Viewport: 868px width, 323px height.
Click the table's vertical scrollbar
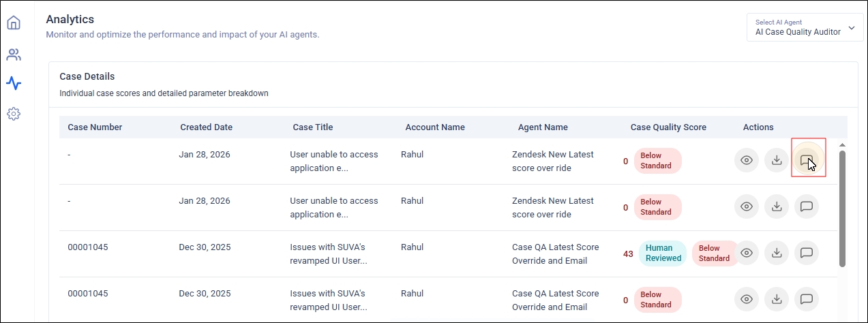(x=842, y=204)
